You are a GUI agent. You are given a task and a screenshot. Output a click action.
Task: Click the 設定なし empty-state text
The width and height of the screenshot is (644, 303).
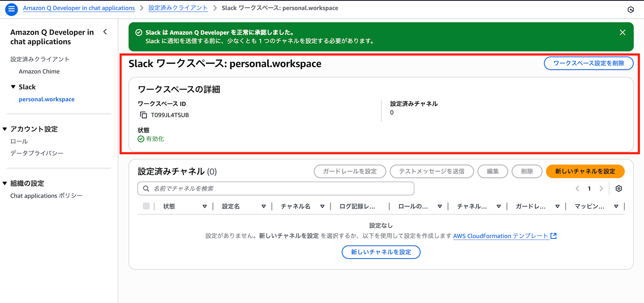pos(381,226)
